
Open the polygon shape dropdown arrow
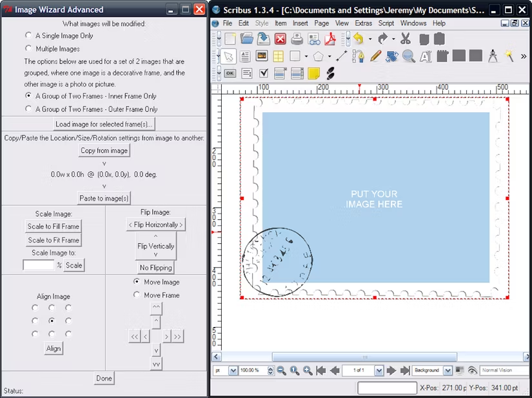pos(328,56)
